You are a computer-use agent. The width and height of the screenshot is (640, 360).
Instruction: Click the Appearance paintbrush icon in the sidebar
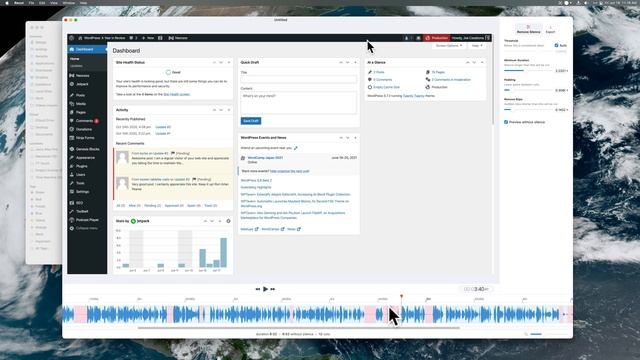72,158
